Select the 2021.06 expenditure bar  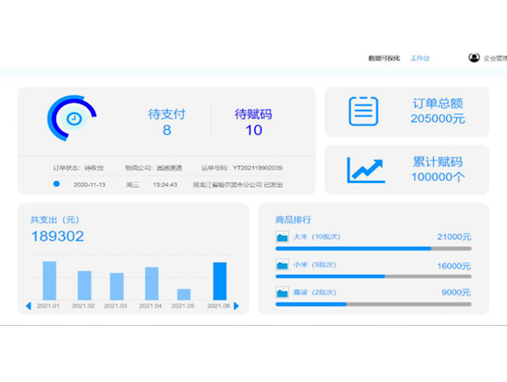[x=220, y=281]
